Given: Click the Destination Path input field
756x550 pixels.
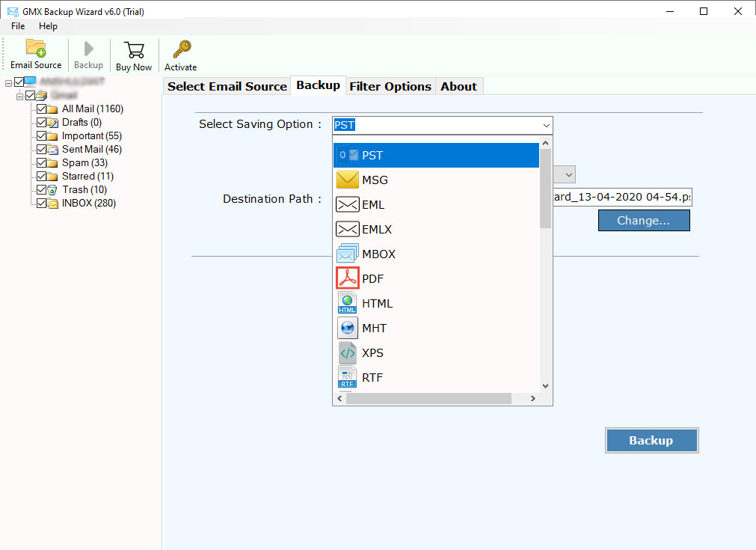Looking at the screenshot, I should click(x=622, y=197).
